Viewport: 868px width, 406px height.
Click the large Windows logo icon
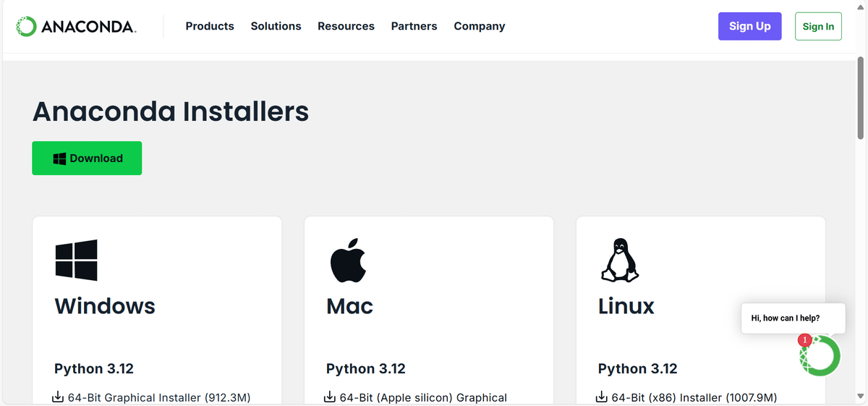(76, 261)
